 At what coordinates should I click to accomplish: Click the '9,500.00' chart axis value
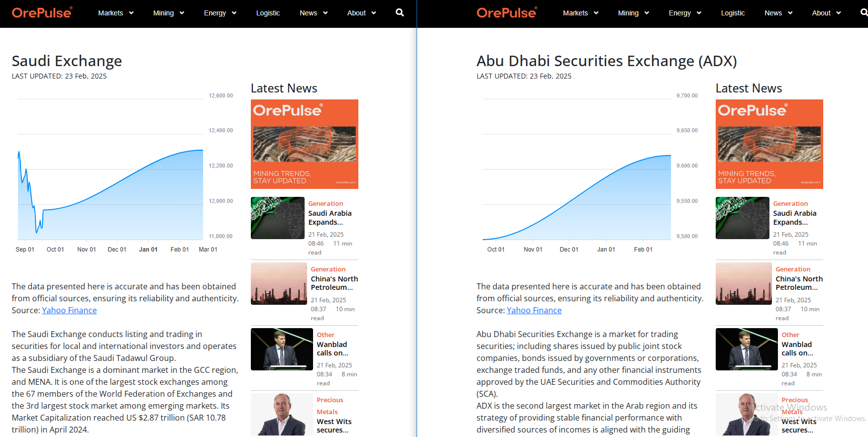point(687,236)
